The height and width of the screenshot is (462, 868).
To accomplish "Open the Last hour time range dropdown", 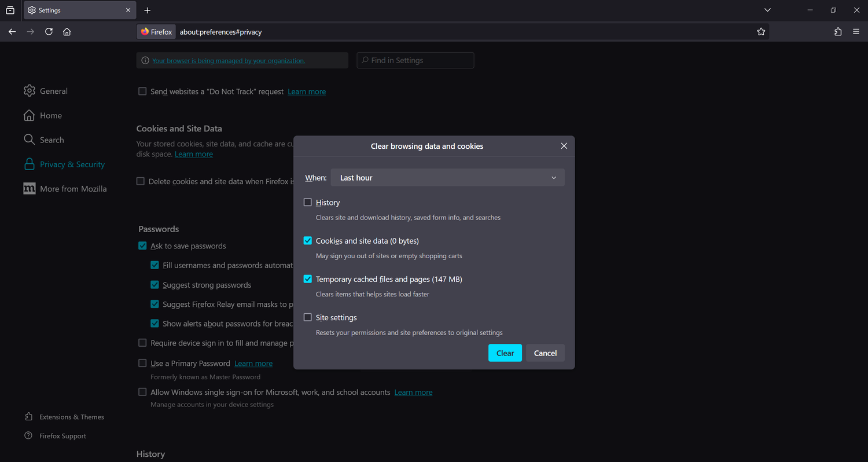I will click(447, 177).
